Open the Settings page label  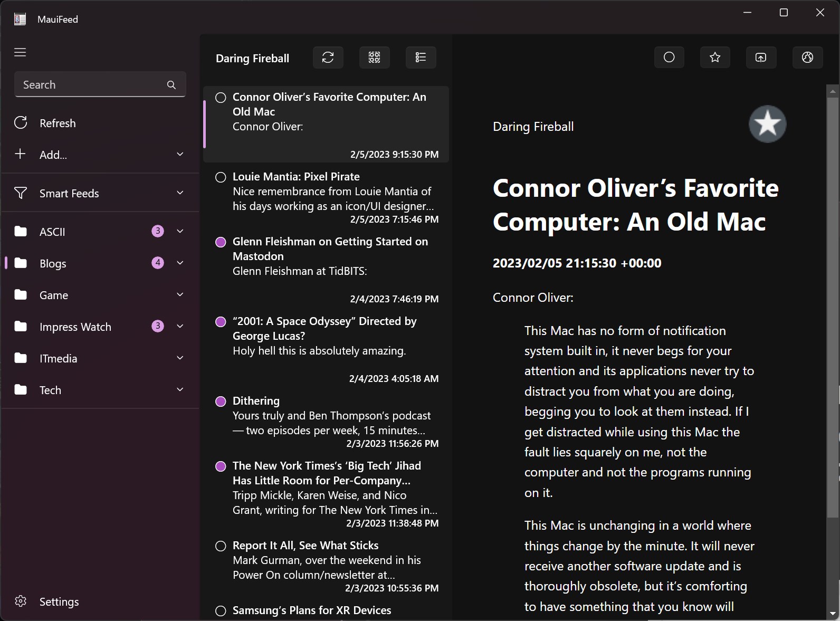(59, 602)
